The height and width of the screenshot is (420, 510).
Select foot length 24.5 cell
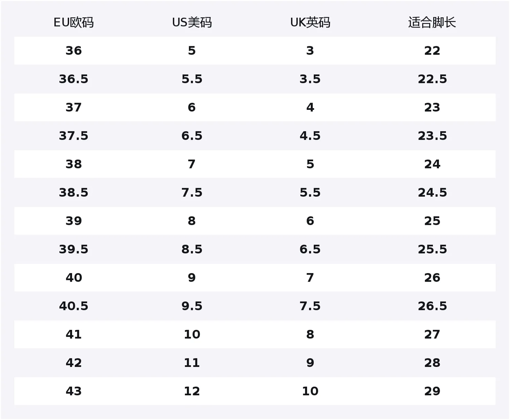(x=432, y=192)
